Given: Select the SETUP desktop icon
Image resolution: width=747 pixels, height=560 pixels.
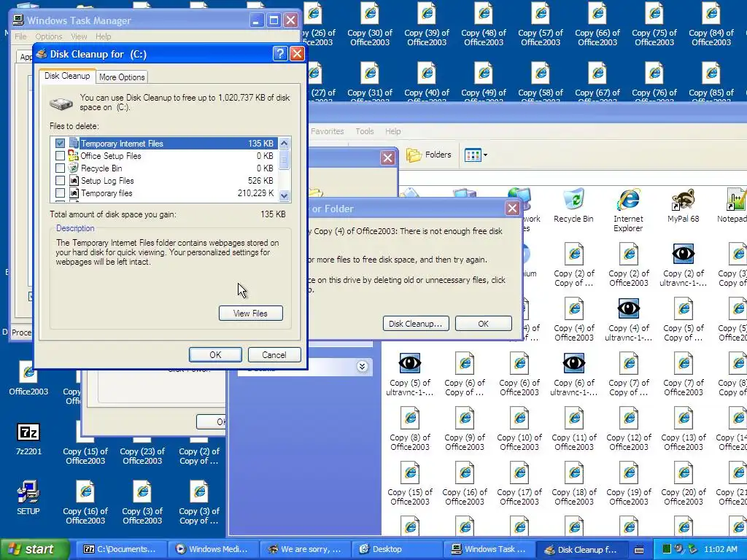Looking at the screenshot, I should point(28,498).
